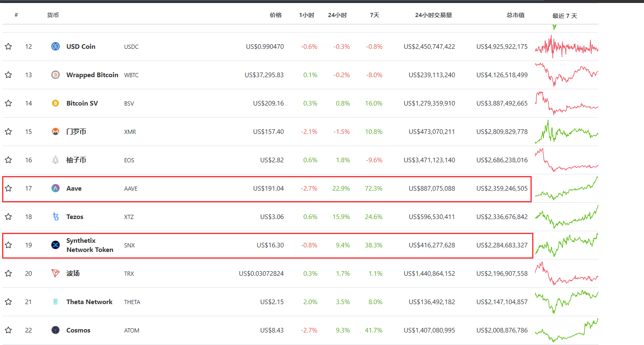Mark Tezos as favorite with star

(8, 217)
